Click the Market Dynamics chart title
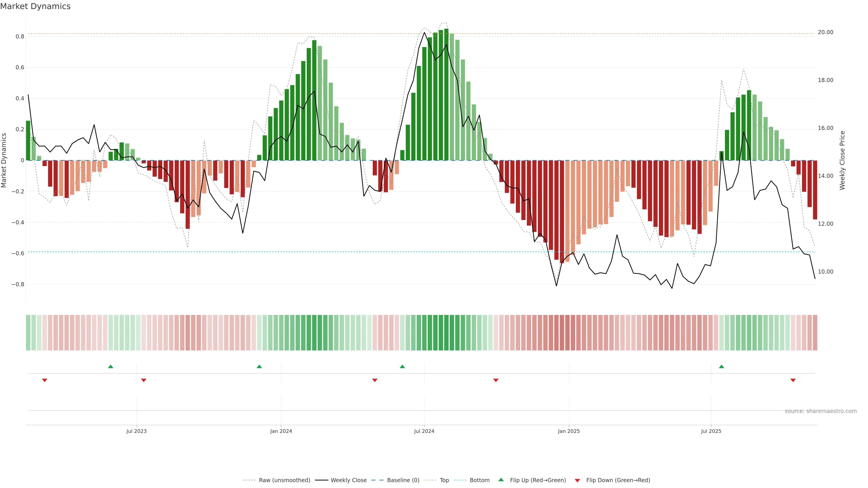868x488 pixels. pyautogui.click(x=35, y=6)
